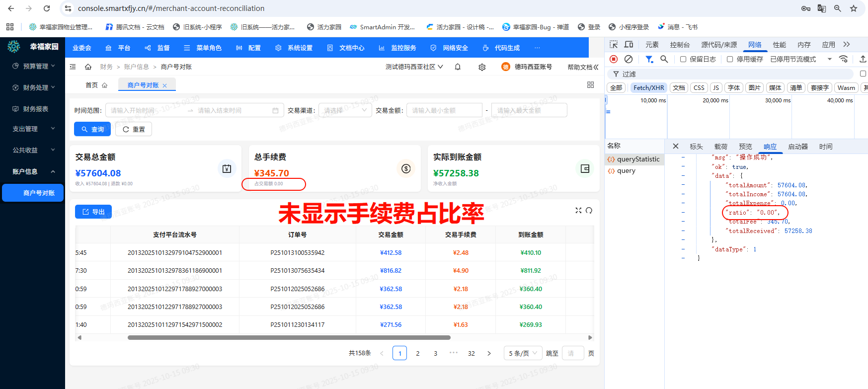Click the table horizontal scrollbar
The image size is (868, 389).
pyautogui.click(x=289, y=337)
